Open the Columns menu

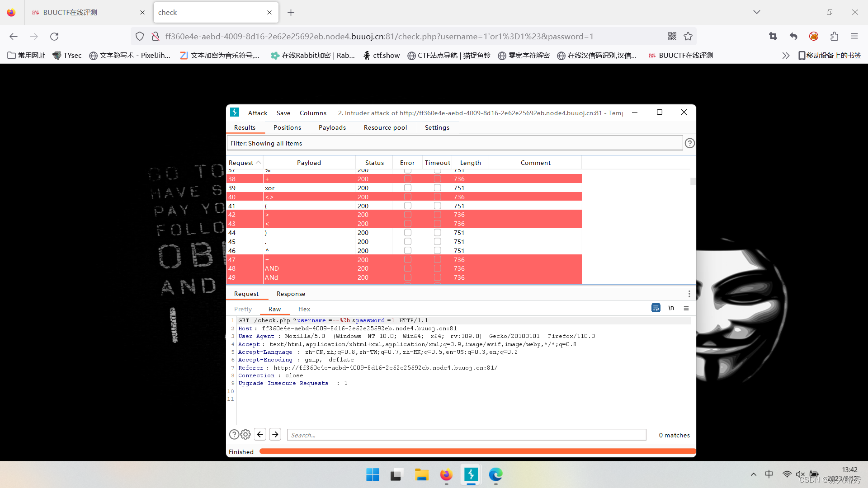(312, 113)
